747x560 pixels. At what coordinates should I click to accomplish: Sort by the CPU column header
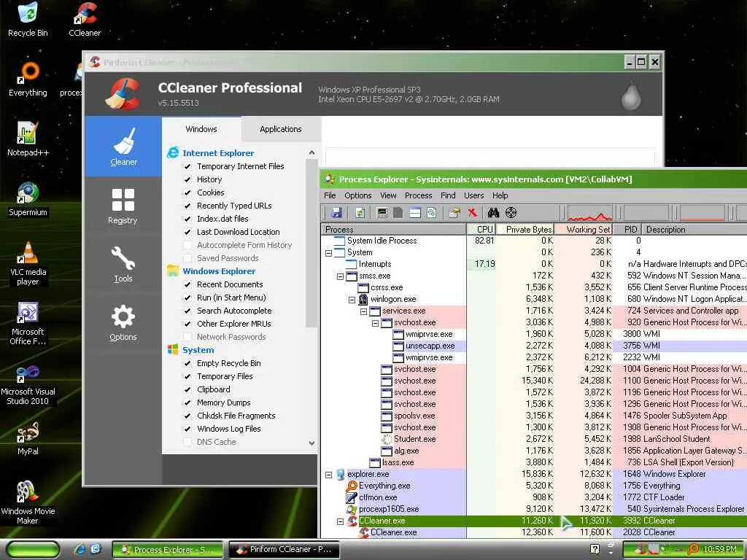[481, 230]
